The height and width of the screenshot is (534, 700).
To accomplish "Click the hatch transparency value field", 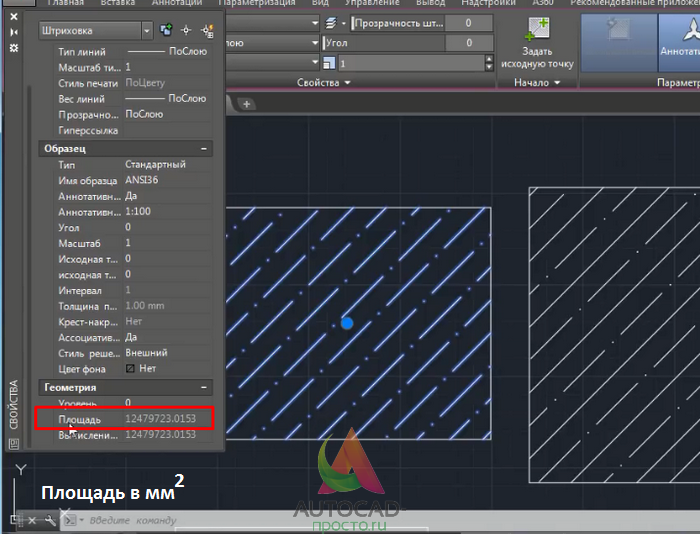I will point(469,23).
